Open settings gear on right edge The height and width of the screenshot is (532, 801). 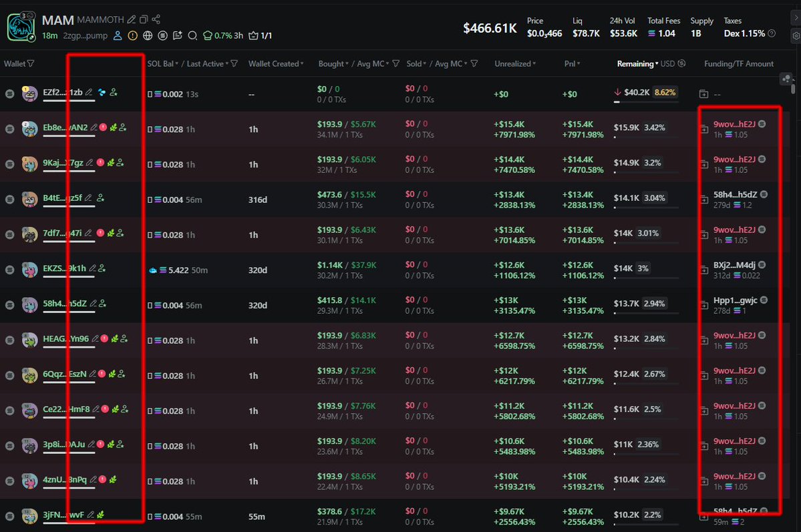pyautogui.click(x=795, y=36)
